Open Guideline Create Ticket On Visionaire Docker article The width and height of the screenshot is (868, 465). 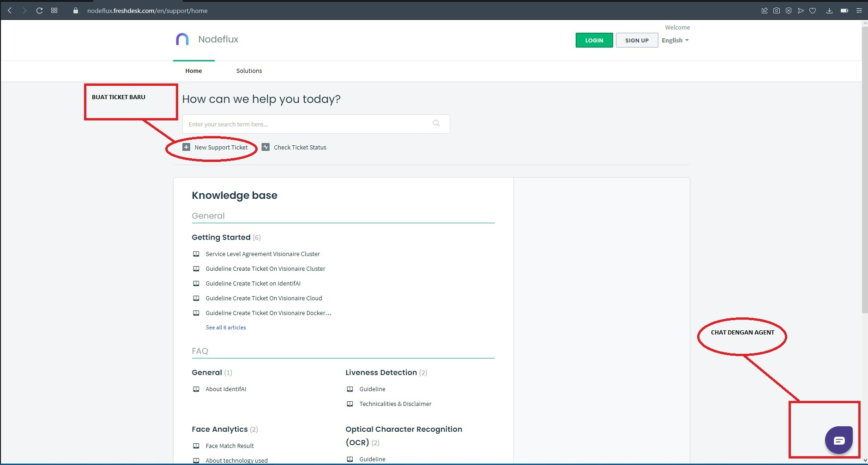[268, 313]
